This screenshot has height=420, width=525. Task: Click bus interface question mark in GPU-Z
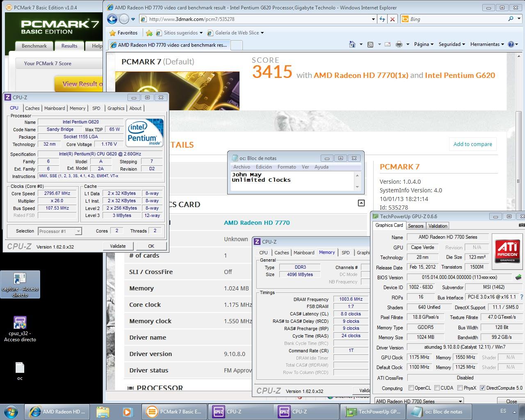522,297
